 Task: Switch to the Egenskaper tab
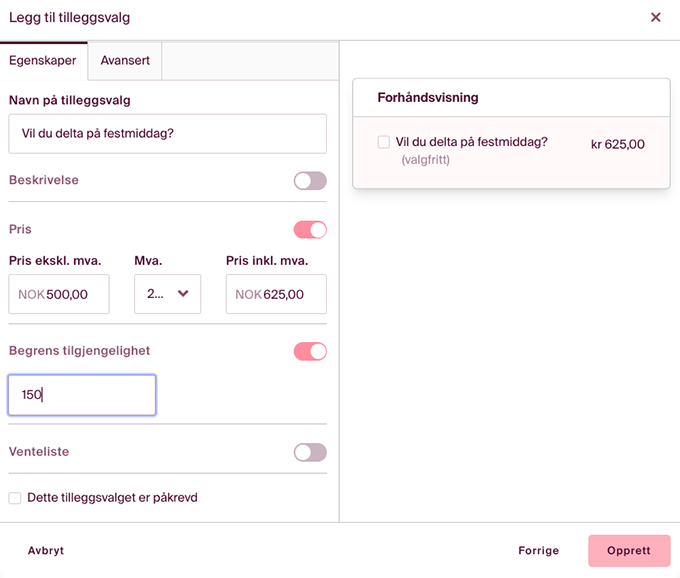pyautogui.click(x=43, y=61)
